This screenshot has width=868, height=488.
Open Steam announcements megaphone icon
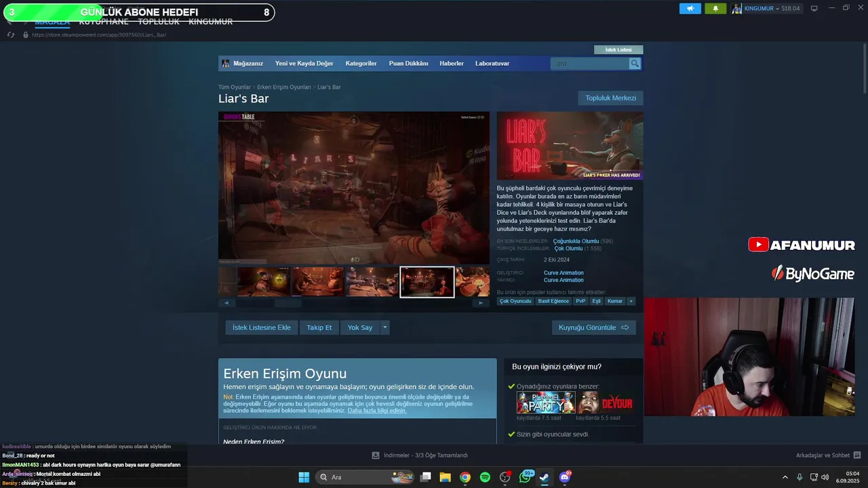point(690,9)
